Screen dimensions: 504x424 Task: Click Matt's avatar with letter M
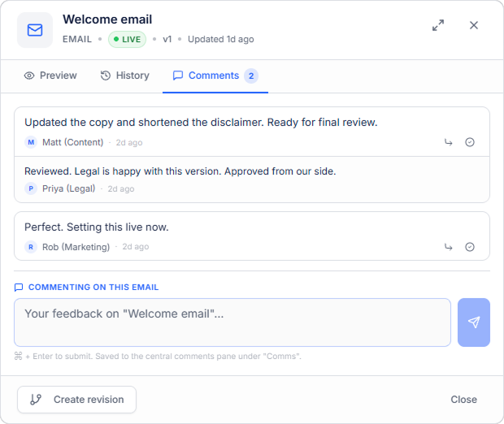31,142
